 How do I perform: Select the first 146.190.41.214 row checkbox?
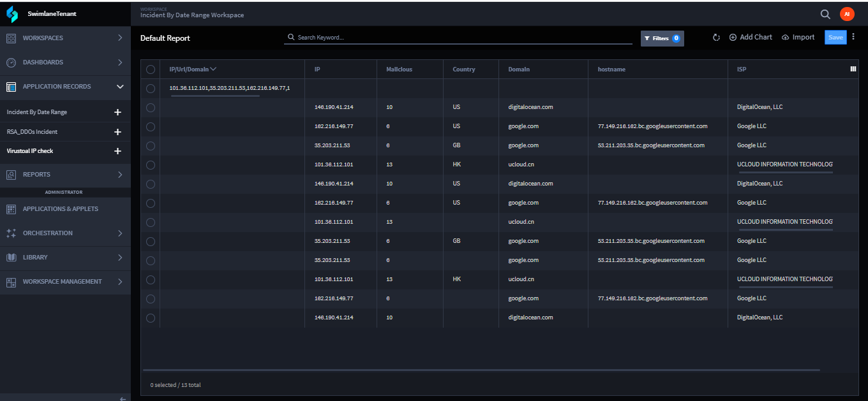(151, 107)
